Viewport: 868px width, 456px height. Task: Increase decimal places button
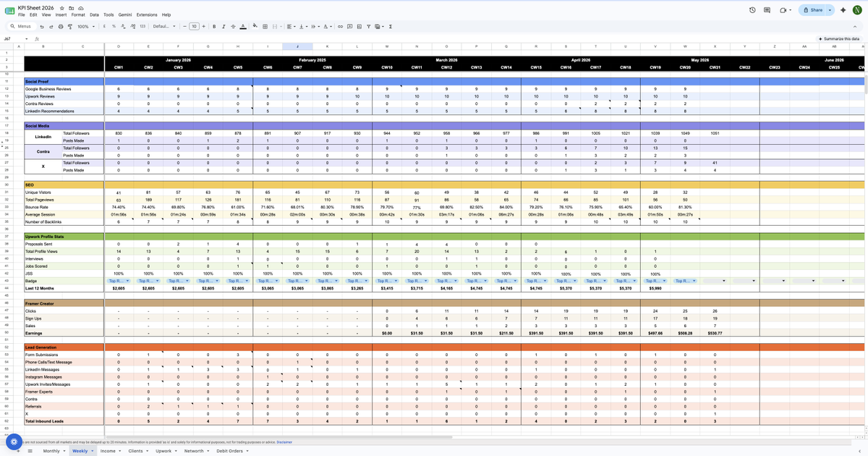tap(133, 26)
